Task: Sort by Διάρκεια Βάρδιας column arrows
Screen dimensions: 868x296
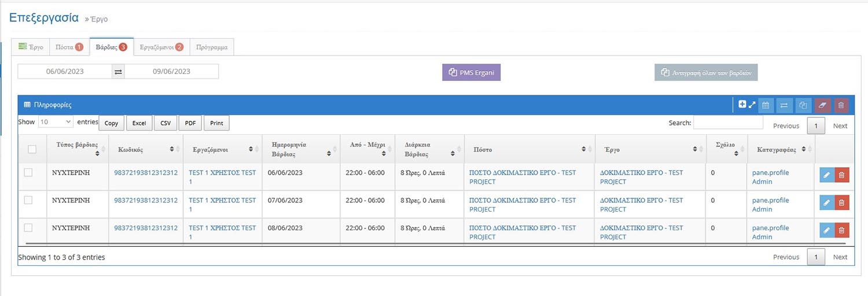Action: [x=453, y=154]
